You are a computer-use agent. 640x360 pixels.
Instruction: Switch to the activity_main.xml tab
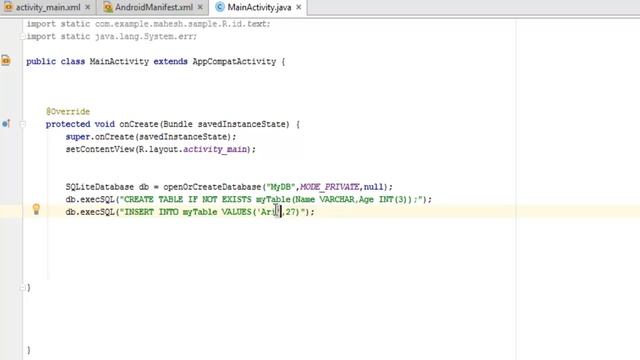pyautogui.click(x=48, y=7)
